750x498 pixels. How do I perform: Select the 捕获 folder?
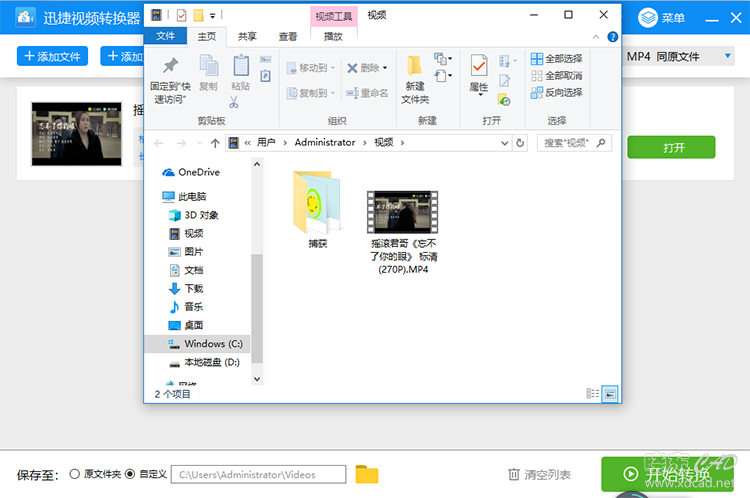pyautogui.click(x=318, y=209)
